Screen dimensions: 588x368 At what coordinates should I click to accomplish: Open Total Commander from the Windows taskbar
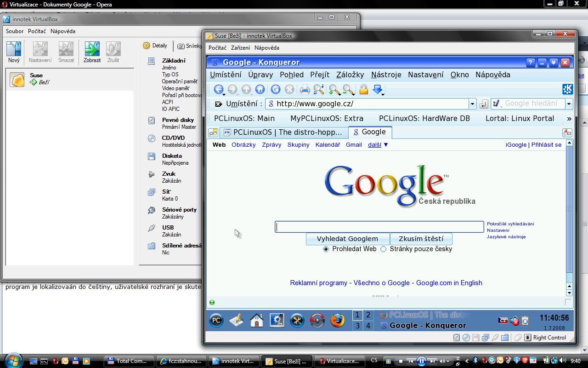tap(128, 361)
